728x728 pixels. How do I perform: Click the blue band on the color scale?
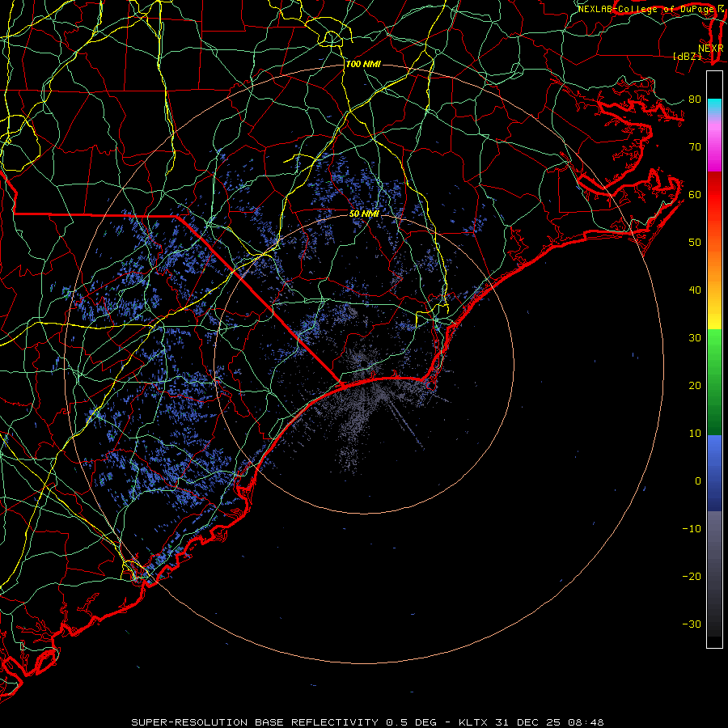714,472
